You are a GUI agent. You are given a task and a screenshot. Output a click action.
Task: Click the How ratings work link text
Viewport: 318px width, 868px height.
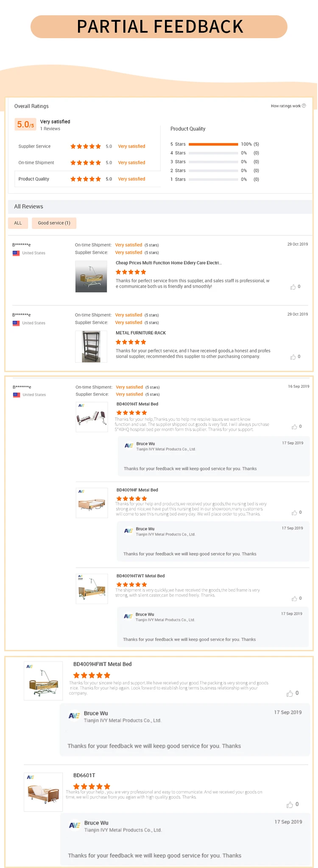[285, 106]
